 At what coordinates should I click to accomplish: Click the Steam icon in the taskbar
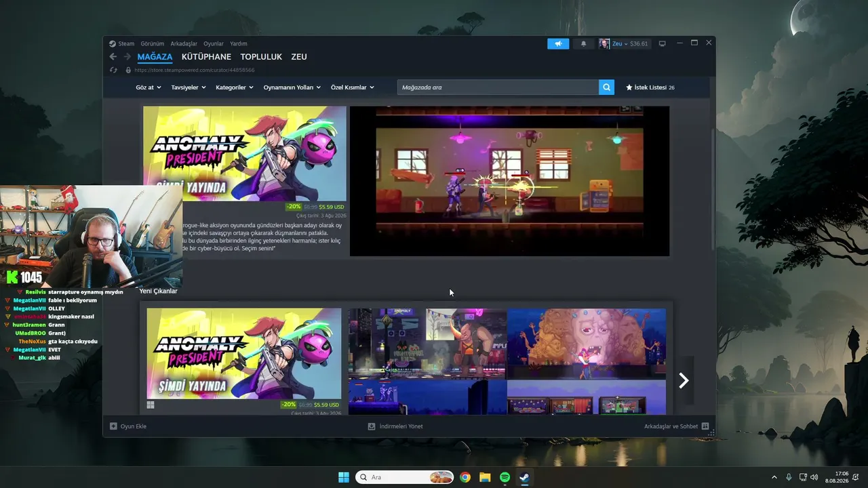(x=524, y=477)
